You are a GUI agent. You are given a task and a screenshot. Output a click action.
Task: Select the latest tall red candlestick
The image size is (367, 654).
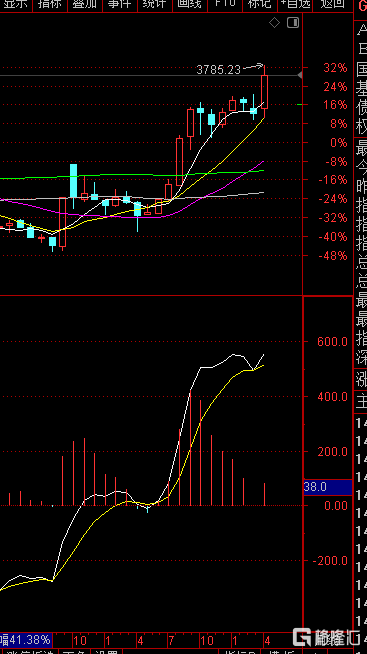[264, 91]
